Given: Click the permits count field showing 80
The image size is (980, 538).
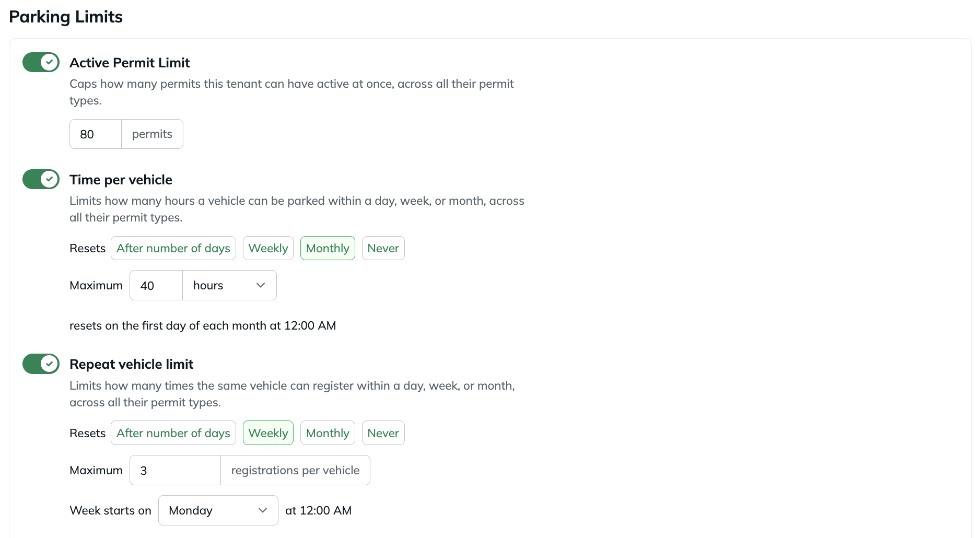Looking at the screenshot, I should point(96,134).
